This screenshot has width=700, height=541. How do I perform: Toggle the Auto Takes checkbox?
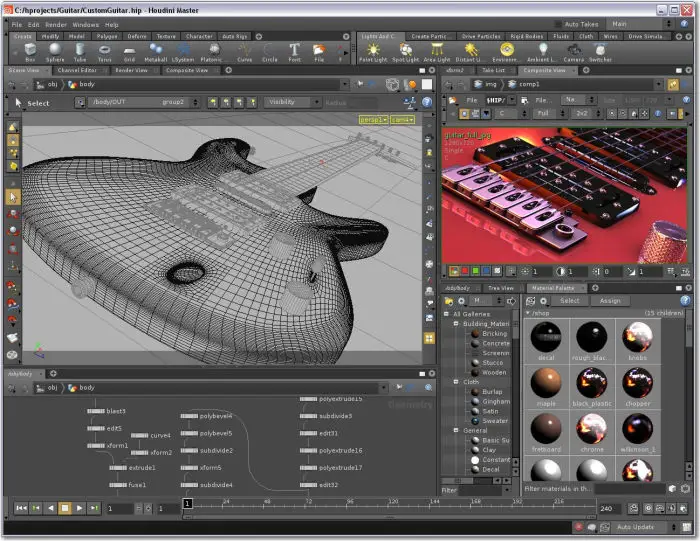tap(558, 24)
